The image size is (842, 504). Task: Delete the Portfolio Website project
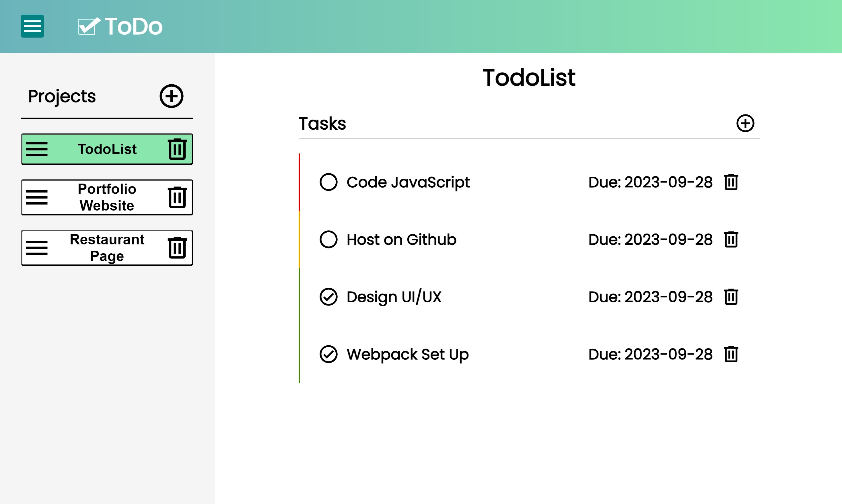[x=177, y=197]
